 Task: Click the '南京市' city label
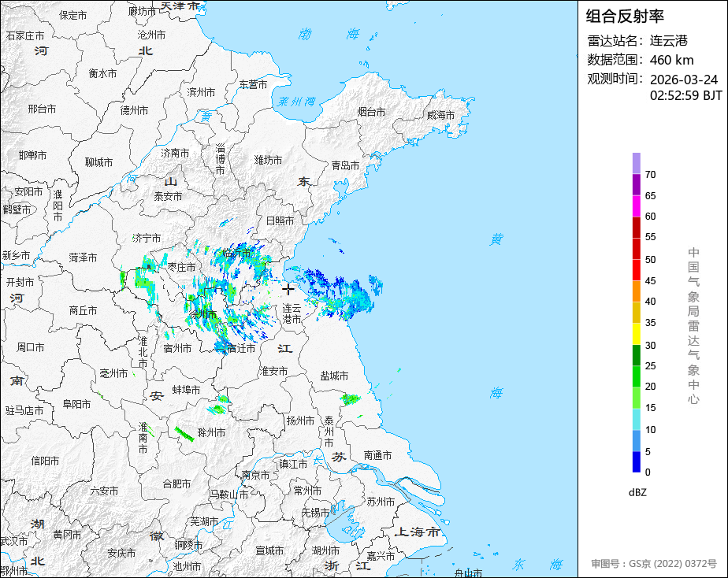[255, 475]
